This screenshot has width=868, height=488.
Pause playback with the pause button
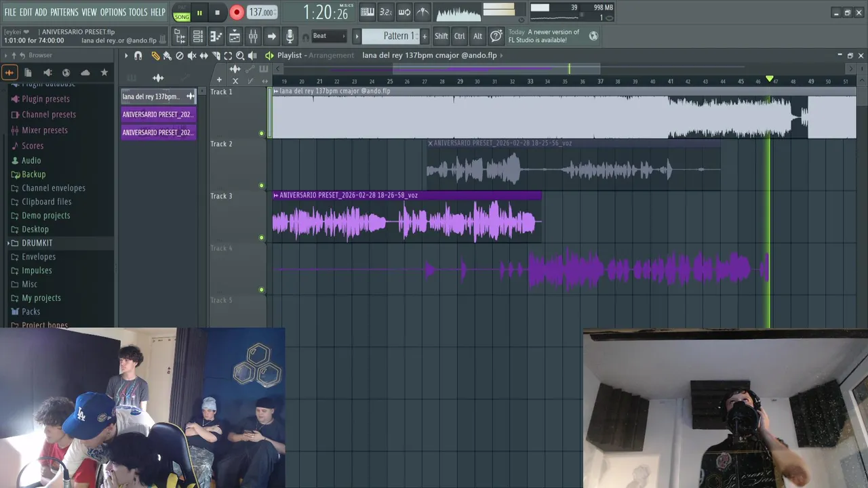coord(199,12)
